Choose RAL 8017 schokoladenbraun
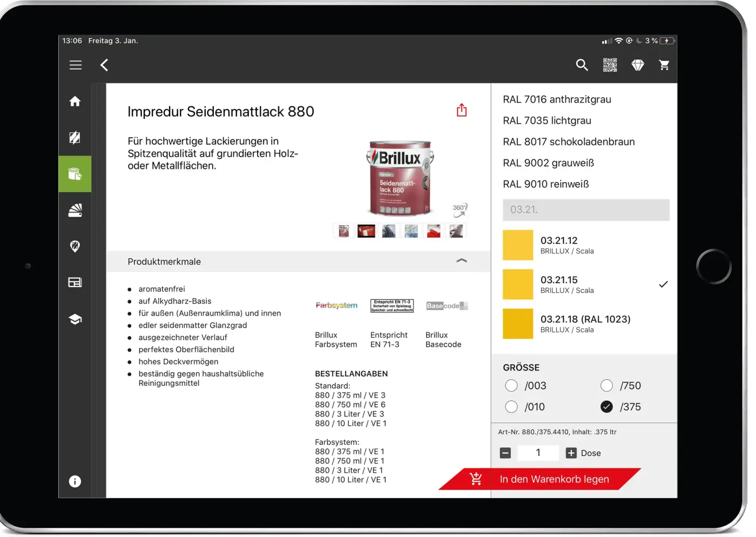Viewport: 756px width, 537px height. [569, 142]
